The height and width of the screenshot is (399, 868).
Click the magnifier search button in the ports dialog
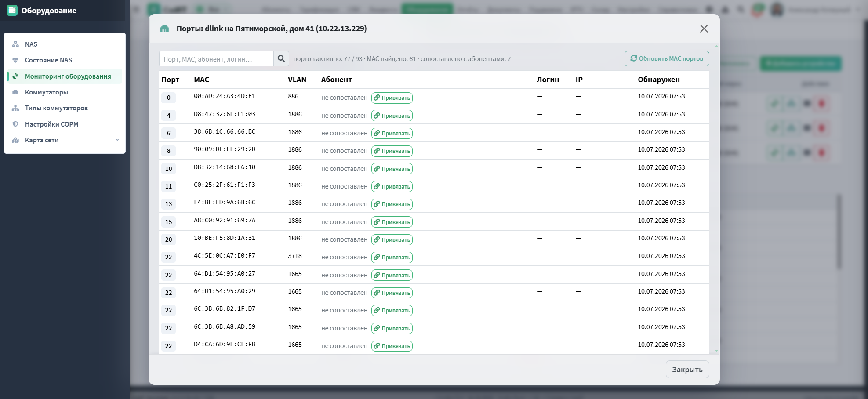click(281, 58)
